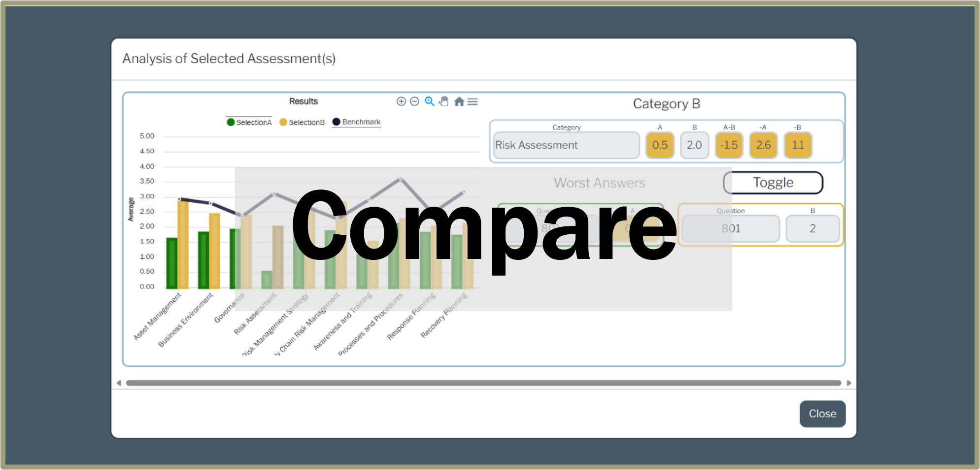Hide the SelectionB series via its legend entry
Image resolution: width=980 pixels, height=470 pixels.
[x=302, y=122]
